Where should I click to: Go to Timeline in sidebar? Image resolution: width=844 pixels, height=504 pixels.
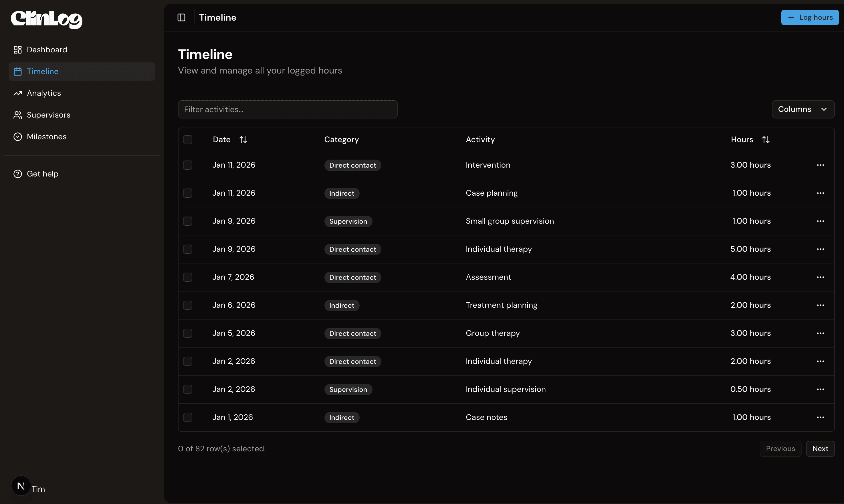point(43,71)
